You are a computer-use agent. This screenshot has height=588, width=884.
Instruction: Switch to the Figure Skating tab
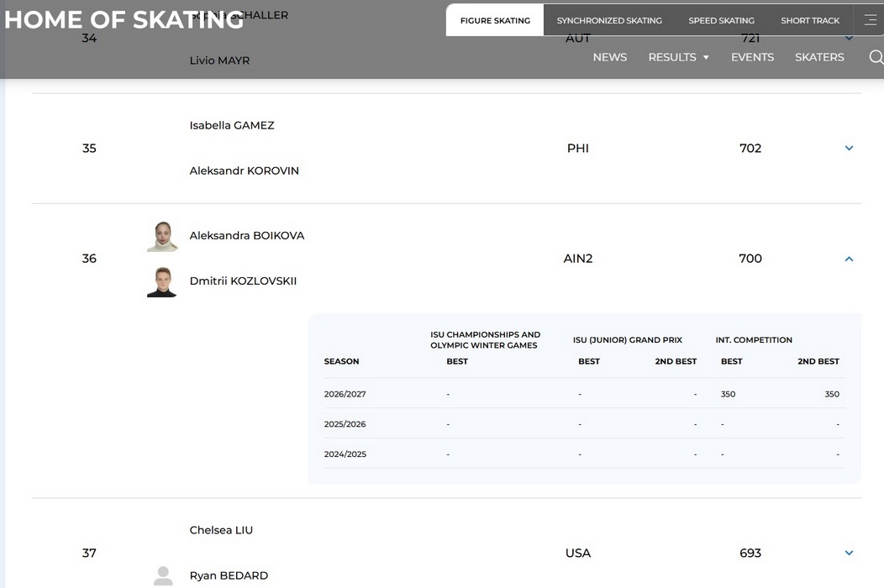click(x=495, y=20)
